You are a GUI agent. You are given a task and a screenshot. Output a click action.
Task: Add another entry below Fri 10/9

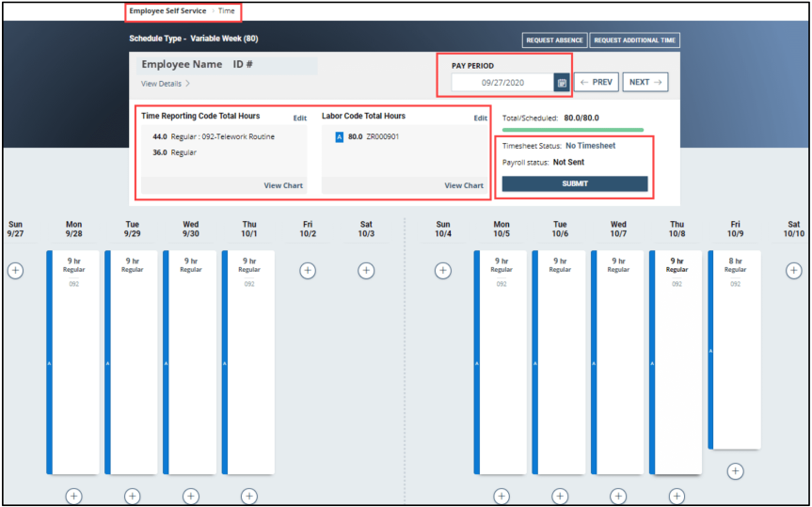736,471
